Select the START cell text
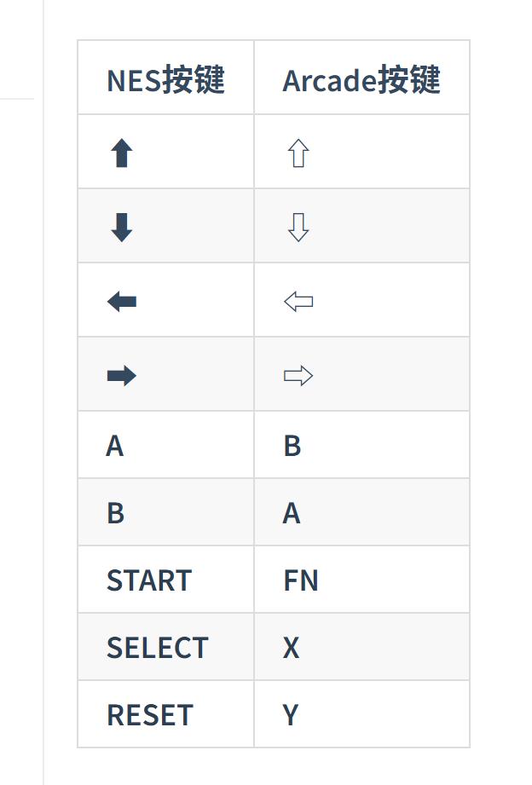 click(149, 580)
